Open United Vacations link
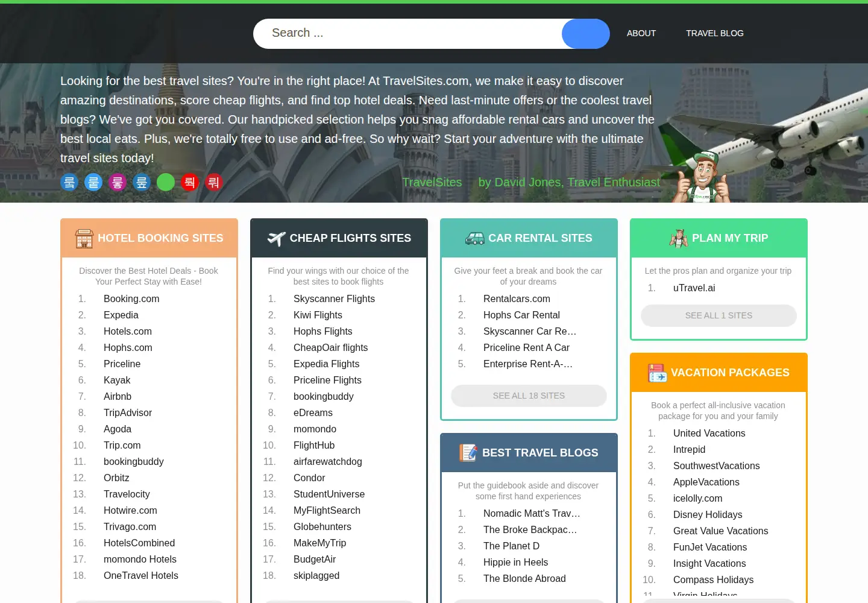 709,433
